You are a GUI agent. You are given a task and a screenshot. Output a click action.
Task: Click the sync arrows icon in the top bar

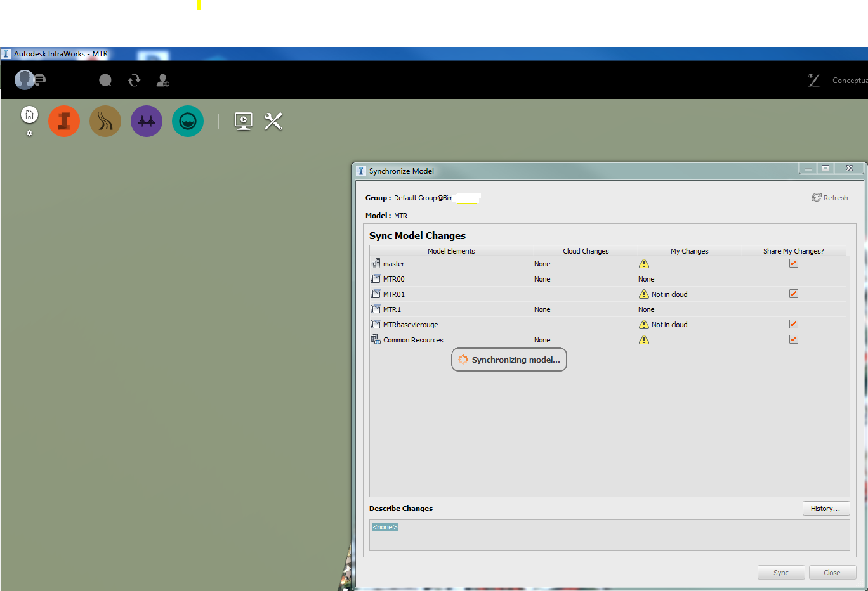click(134, 80)
